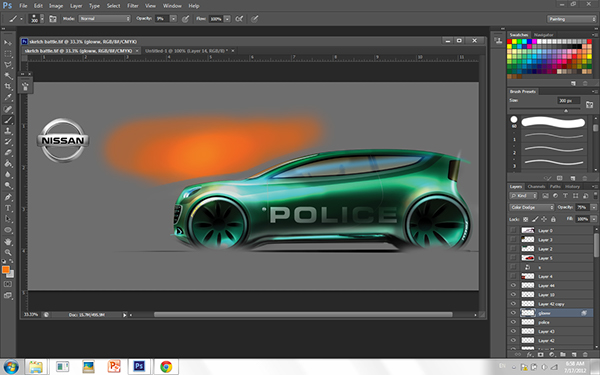Select the Rectangular Marquee tool
This screenshot has height=375, width=600.
(8, 54)
